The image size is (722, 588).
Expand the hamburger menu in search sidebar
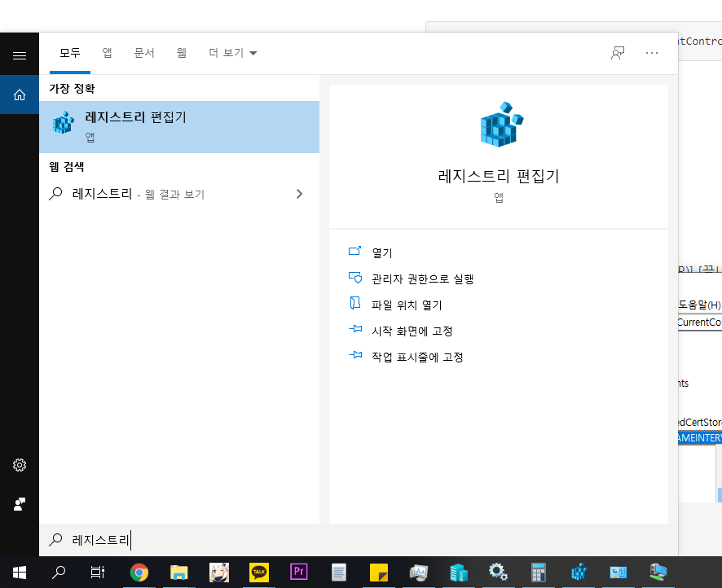pyautogui.click(x=20, y=55)
